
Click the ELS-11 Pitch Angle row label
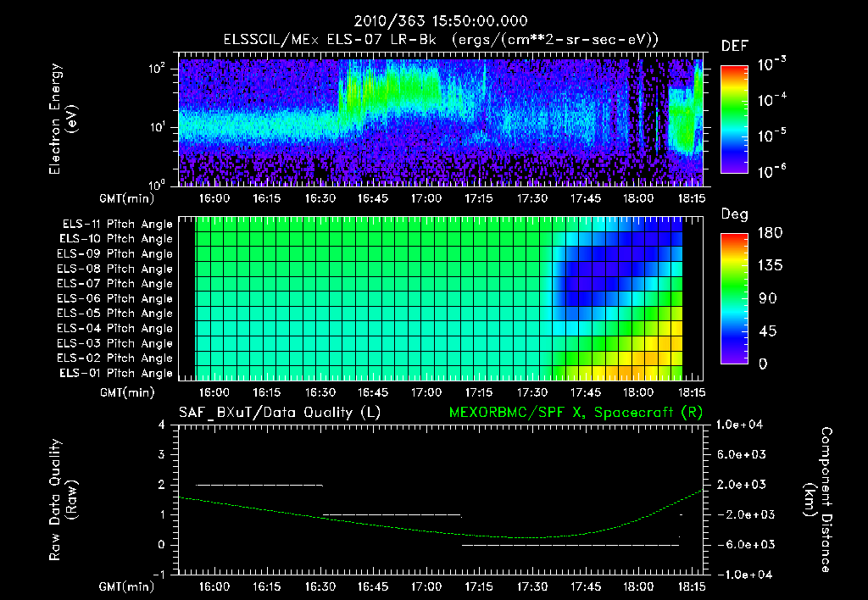[117, 225]
